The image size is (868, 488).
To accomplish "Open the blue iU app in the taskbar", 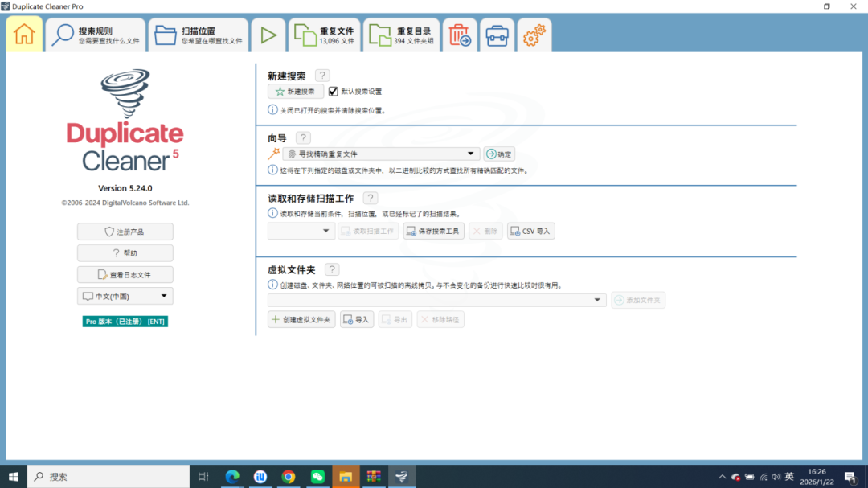I will (260, 477).
